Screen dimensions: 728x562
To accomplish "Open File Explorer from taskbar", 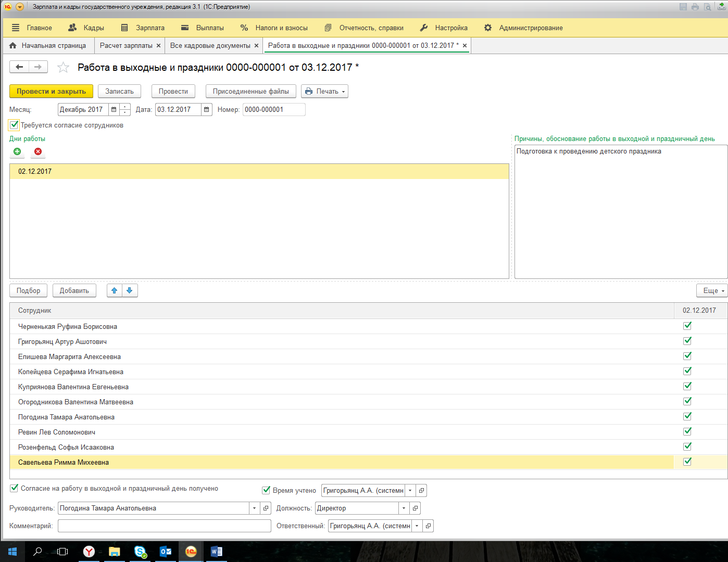I will click(114, 552).
